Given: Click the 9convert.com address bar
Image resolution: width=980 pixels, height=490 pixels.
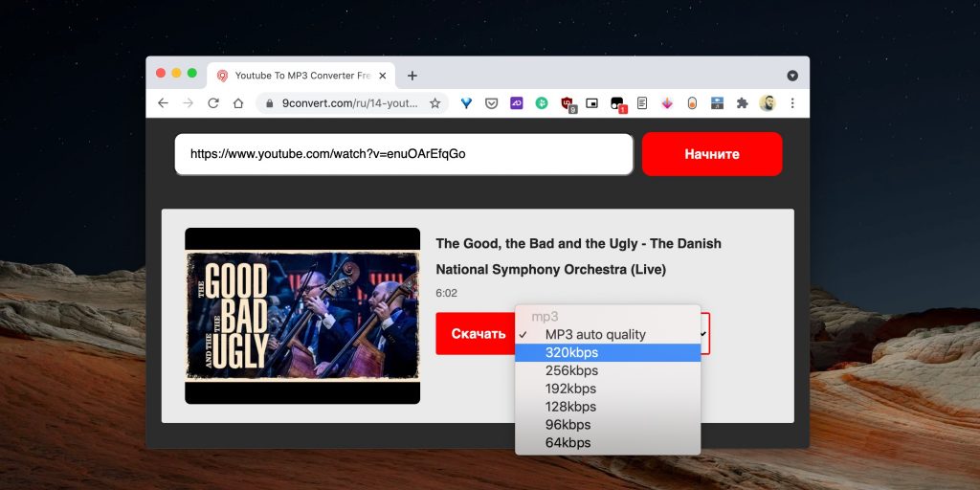Looking at the screenshot, I should (x=352, y=103).
